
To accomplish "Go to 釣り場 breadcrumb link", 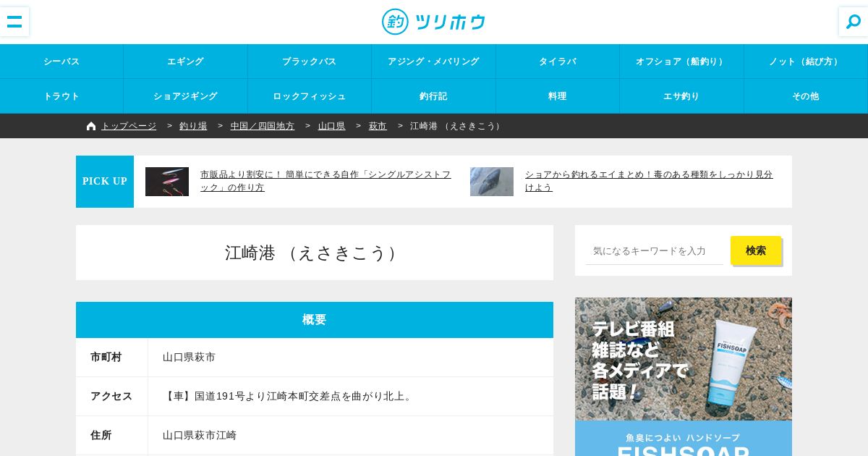I will pyautogui.click(x=193, y=126).
